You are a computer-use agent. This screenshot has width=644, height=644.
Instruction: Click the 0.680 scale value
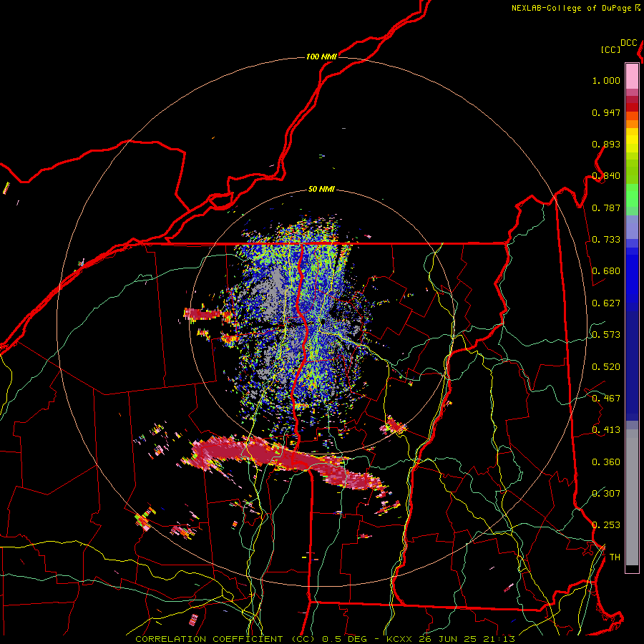pyautogui.click(x=606, y=271)
